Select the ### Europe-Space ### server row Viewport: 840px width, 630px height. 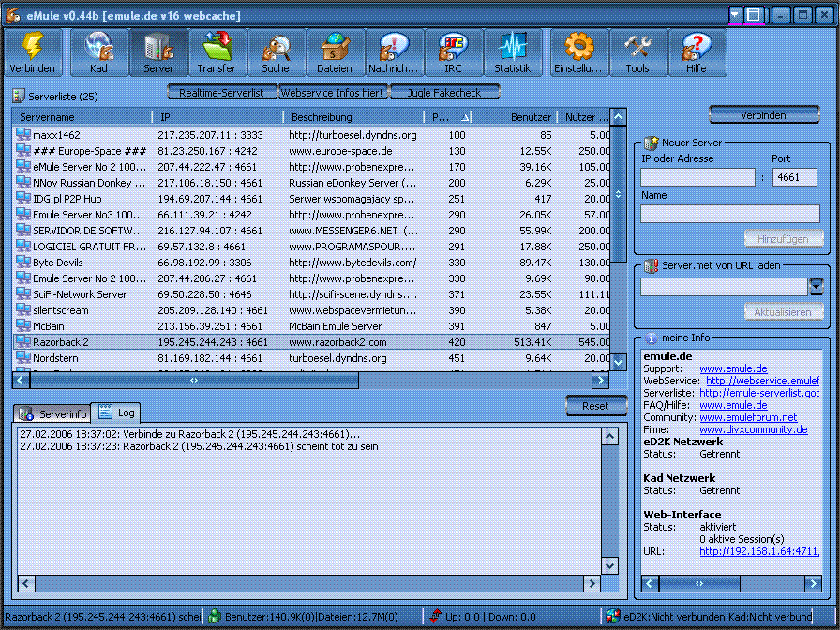point(312,151)
